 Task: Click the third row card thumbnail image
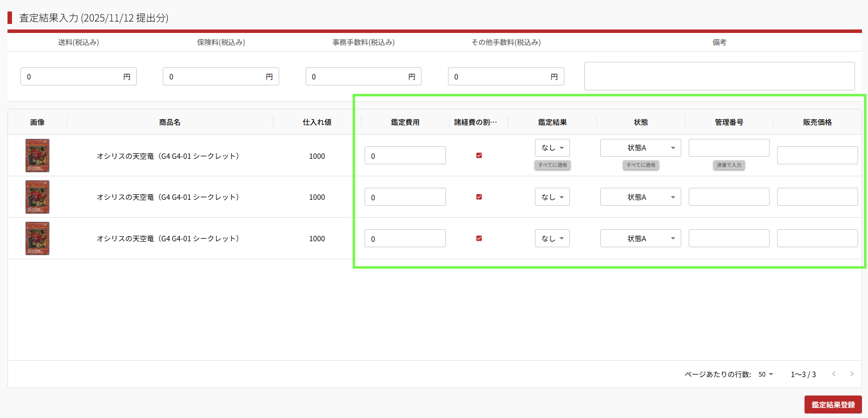tap(37, 238)
